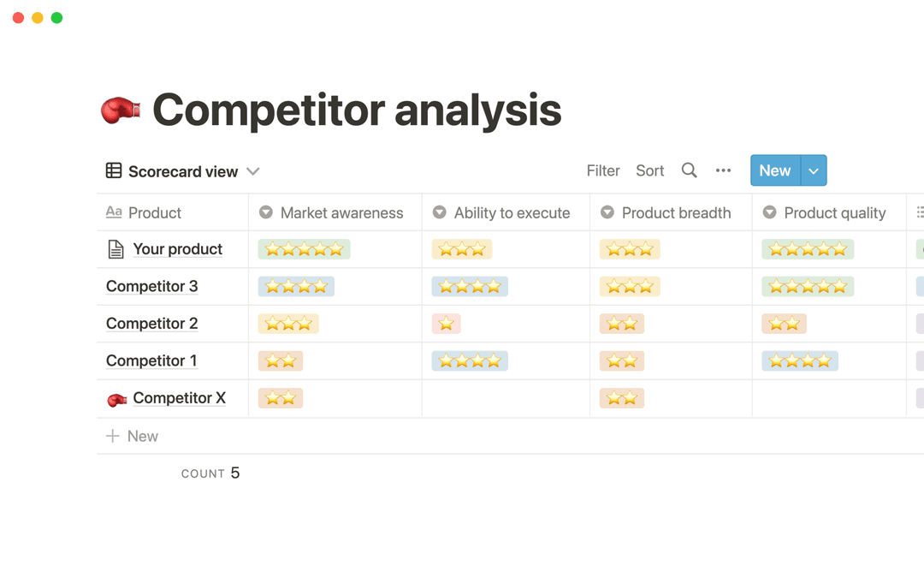Open the Competitor 3 page

151,286
